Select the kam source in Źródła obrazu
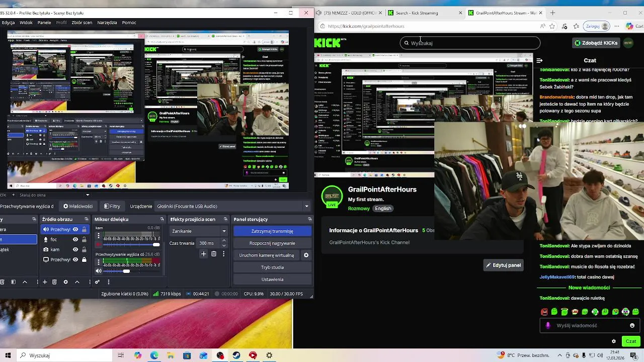Image resolution: width=644 pixels, height=362 pixels. [x=64, y=249]
